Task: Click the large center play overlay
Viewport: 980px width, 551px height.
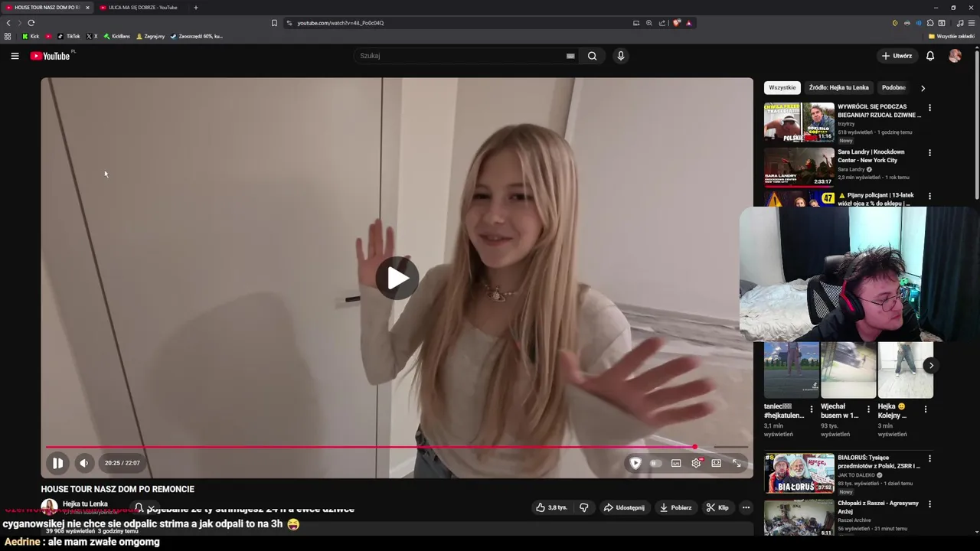Action: (397, 278)
